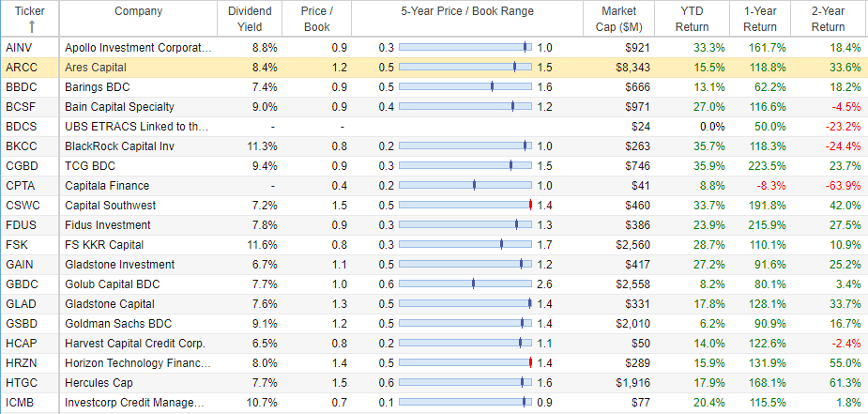
Task: Select the Capitala Finance range bar marker
Action: (475, 186)
